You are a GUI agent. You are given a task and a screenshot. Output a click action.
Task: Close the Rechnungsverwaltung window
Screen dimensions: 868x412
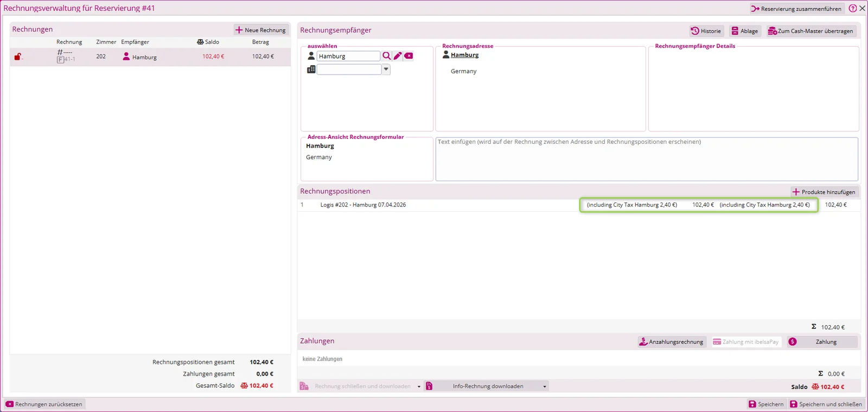click(862, 8)
